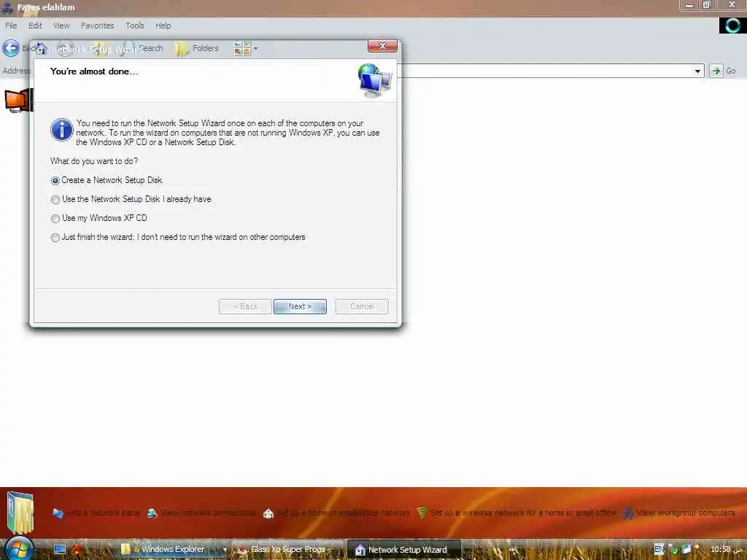
Task: Open the Windows Start orb
Action: [x=19, y=548]
